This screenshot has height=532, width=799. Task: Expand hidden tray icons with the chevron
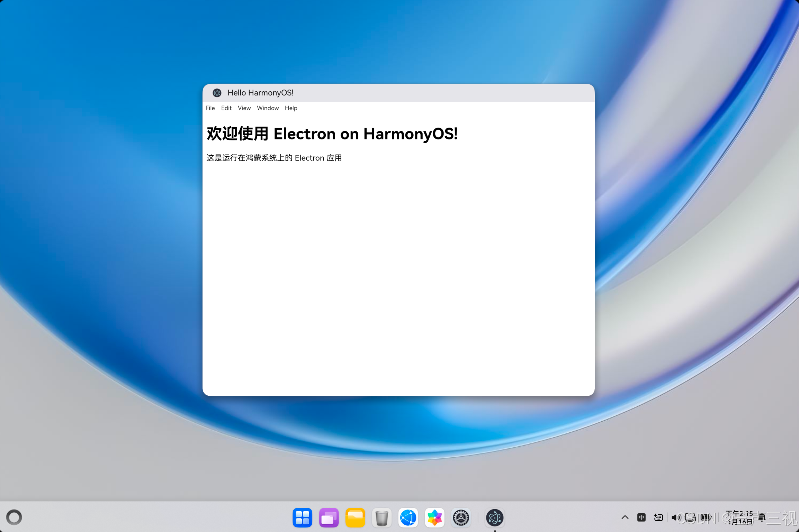625,517
